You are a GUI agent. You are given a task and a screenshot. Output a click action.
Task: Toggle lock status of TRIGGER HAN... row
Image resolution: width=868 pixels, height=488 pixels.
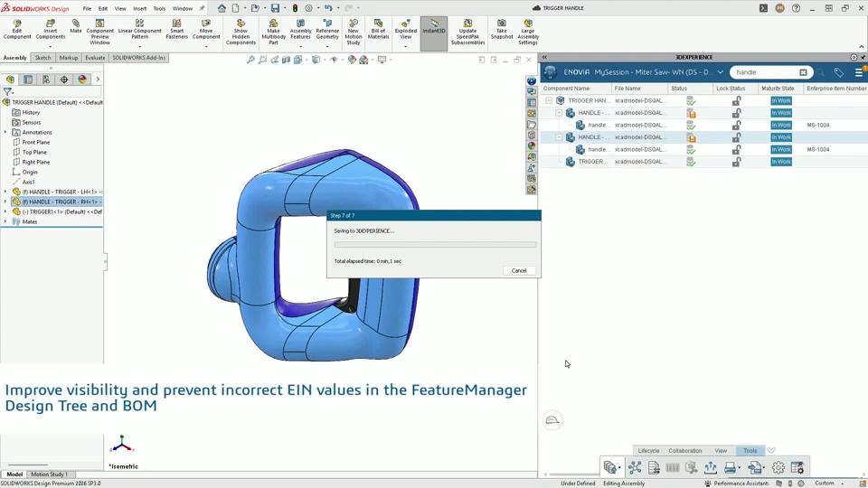click(736, 100)
